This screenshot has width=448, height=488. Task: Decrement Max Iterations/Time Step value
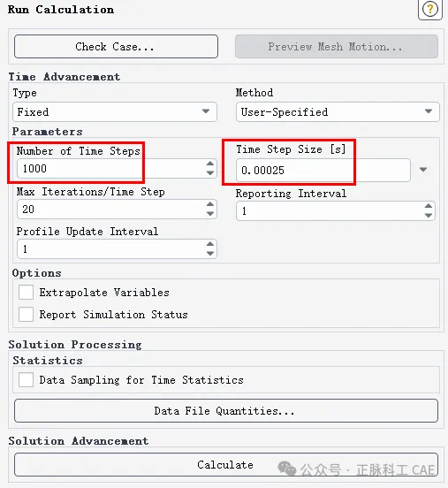click(210, 214)
